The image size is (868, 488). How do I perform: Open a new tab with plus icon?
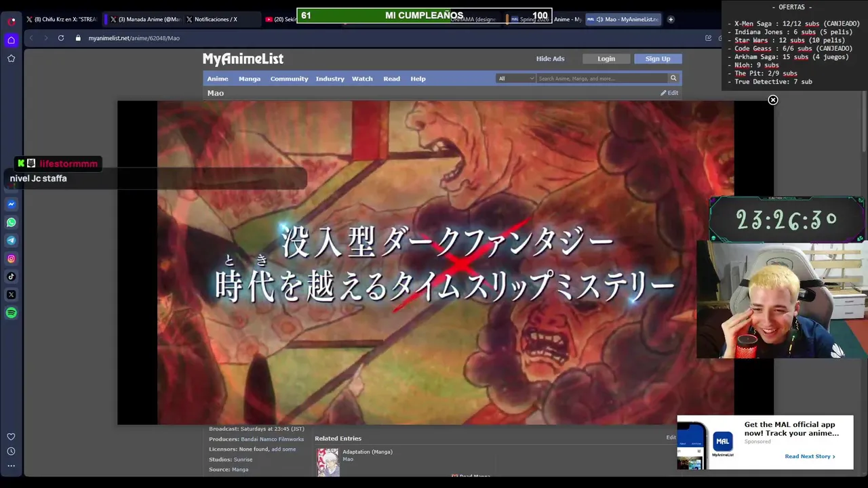[x=671, y=20]
